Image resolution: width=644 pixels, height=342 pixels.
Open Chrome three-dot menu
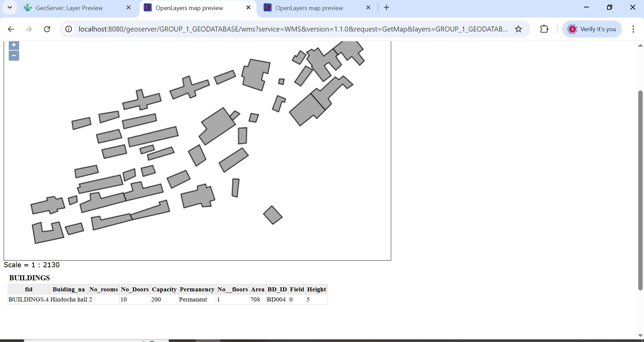pyautogui.click(x=633, y=29)
